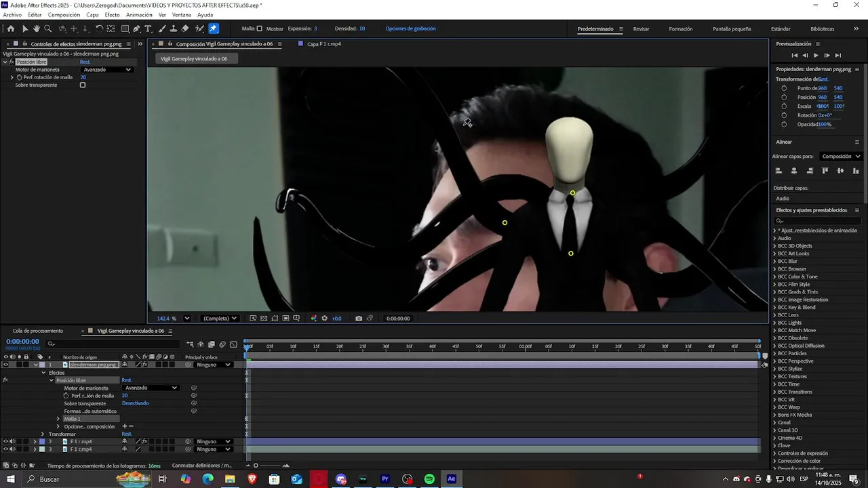Select the Brush tool
This screenshot has width=868, height=488.
pos(162,28)
